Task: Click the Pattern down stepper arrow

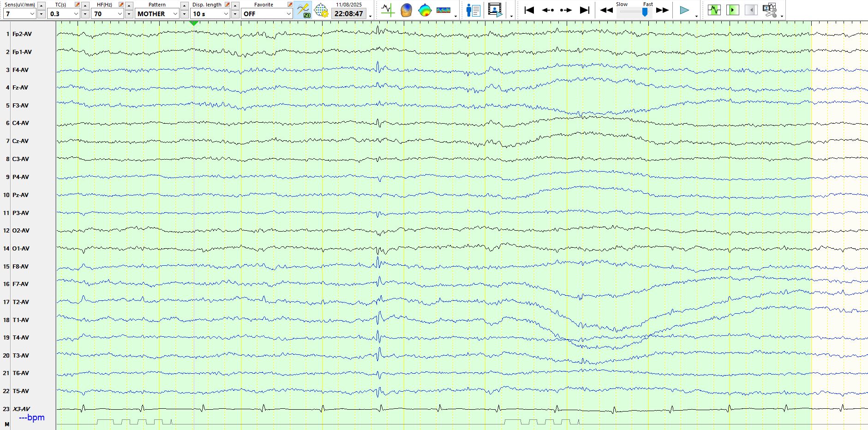Action: 184,14
